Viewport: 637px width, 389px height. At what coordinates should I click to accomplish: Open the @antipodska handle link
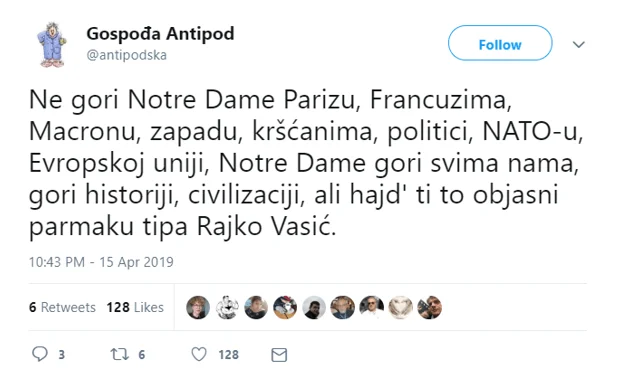click(x=126, y=55)
